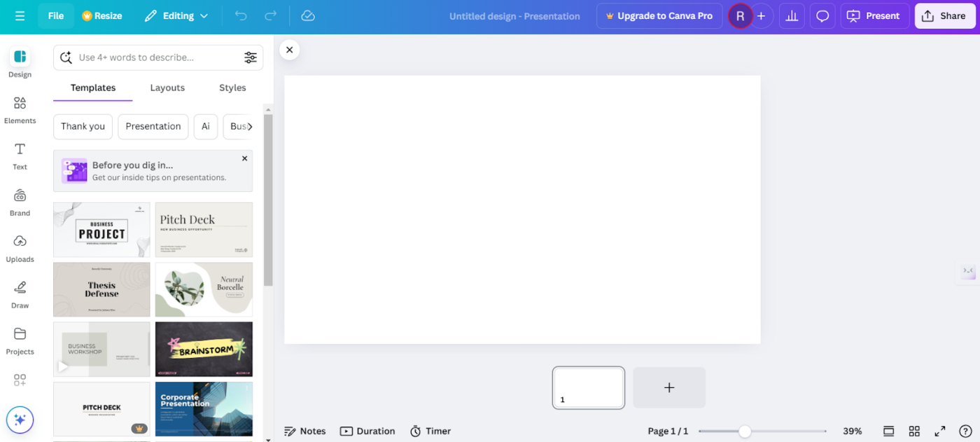Open the 39% zoom level menu
This screenshot has width=980, height=442.
pos(852,431)
